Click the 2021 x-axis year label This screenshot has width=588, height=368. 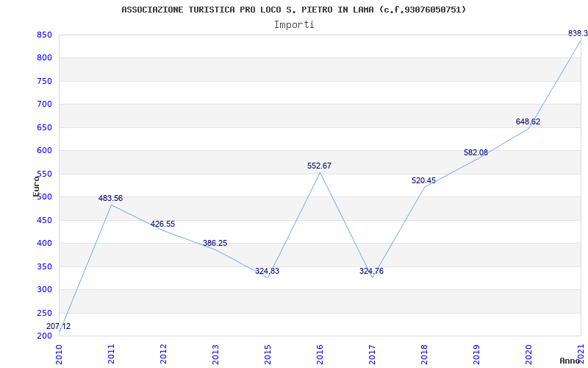click(581, 354)
